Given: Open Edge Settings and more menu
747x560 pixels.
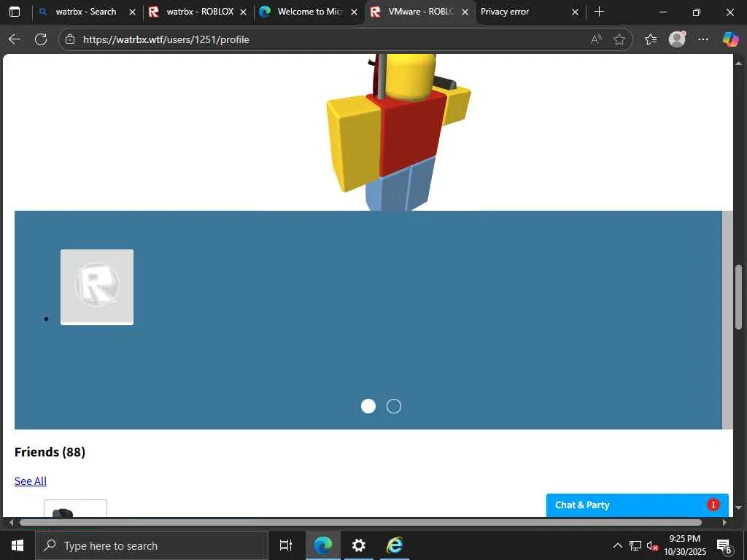Looking at the screenshot, I should click(x=703, y=39).
